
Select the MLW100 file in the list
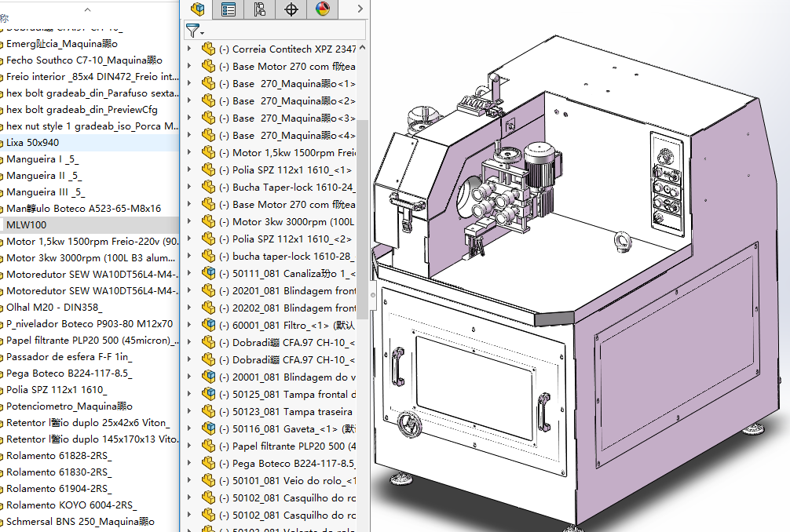26,225
